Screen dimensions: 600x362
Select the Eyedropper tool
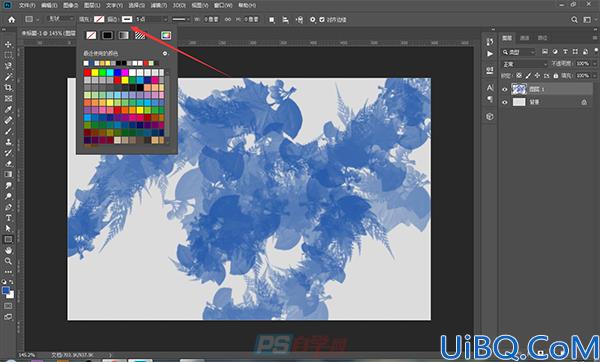[8, 109]
